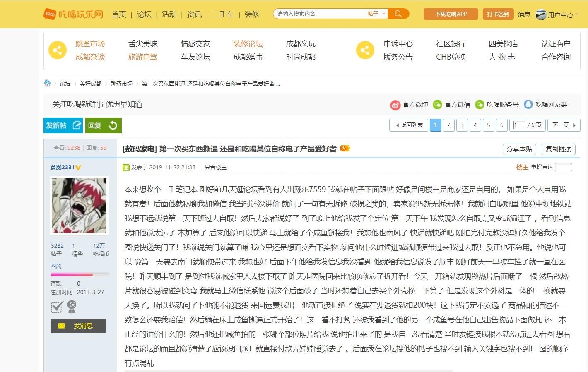The image size is (588, 372).
Task: Go to page 2 of thread
Action: [448, 125]
